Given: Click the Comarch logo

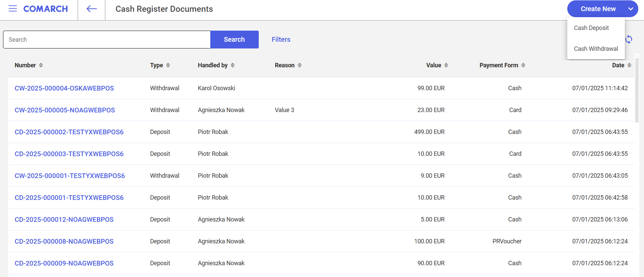Looking at the screenshot, I should pyautogui.click(x=45, y=9).
